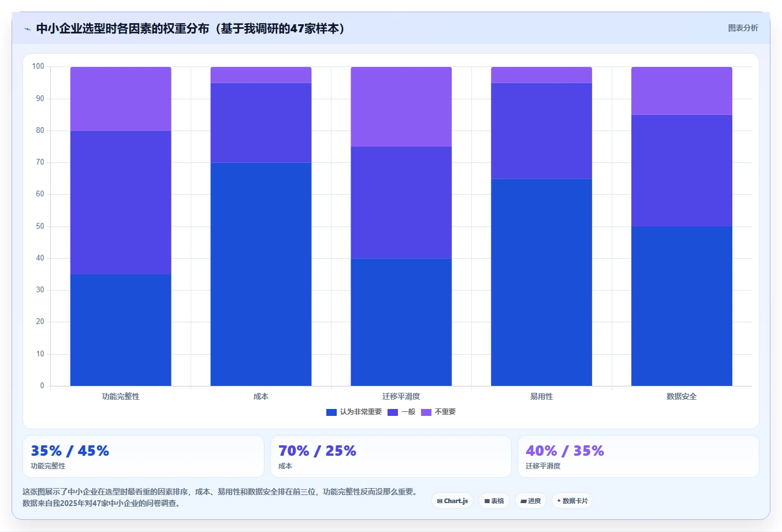Click the purple 不重要 segment of 易用性 bar
This screenshot has width=782, height=532.
coord(541,75)
